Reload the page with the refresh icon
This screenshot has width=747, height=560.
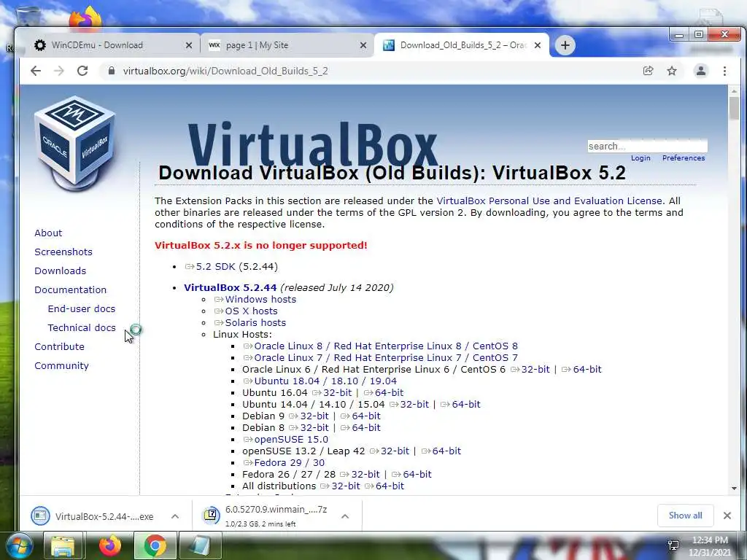point(82,71)
